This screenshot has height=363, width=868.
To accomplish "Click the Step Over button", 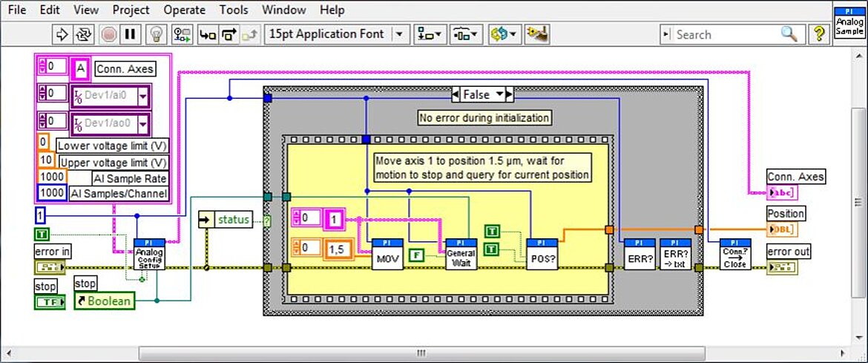I will tap(228, 34).
